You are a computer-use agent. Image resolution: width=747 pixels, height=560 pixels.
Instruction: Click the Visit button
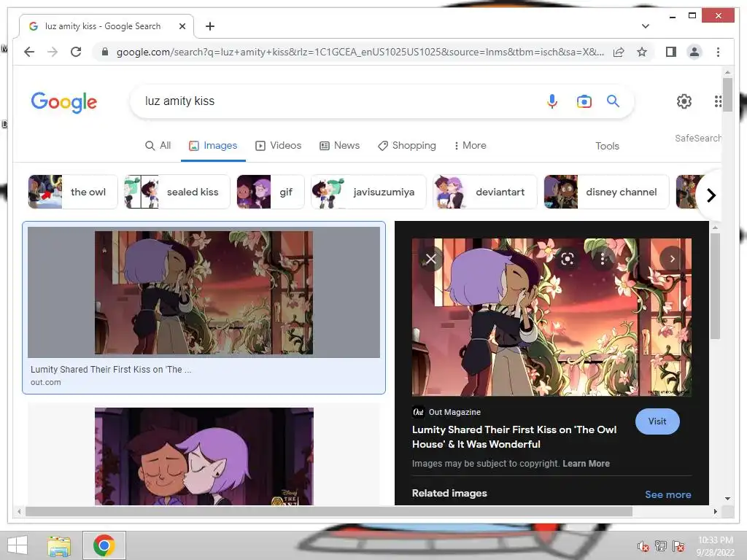tap(657, 421)
